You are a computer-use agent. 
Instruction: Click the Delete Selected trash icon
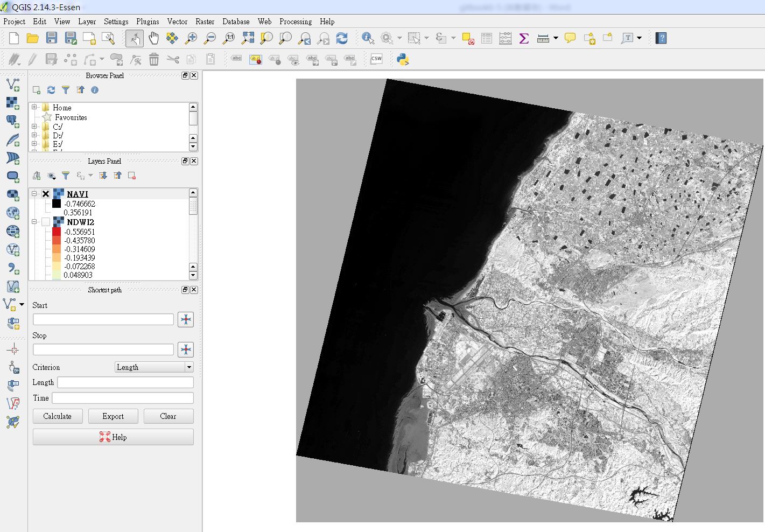(154, 59)
